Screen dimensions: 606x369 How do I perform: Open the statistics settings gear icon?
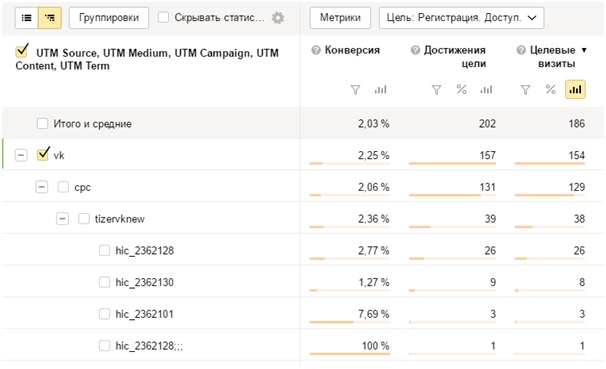(x=278, y=18)
